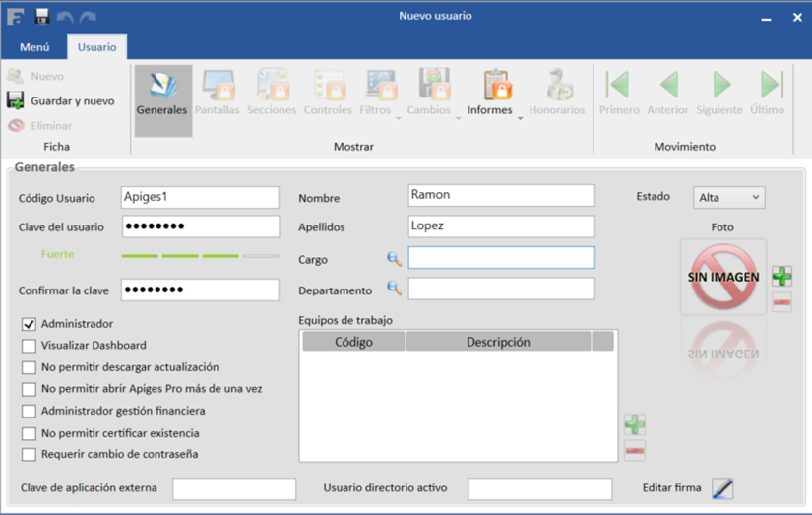Open the Menú tab
The width and height of the screenshot is (812, 515).
pos(34,47)
